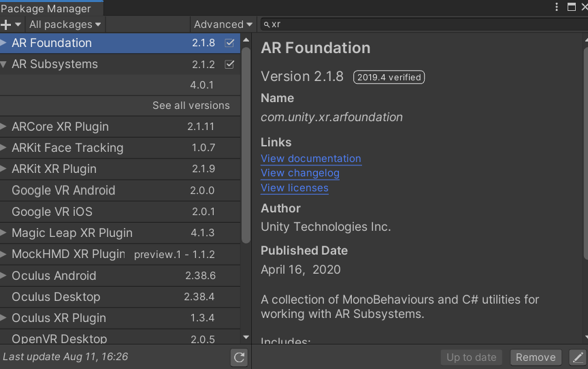The image size is (588, 369).
Task: Click the 2019.4 verified badge
Action: (389, 77)
